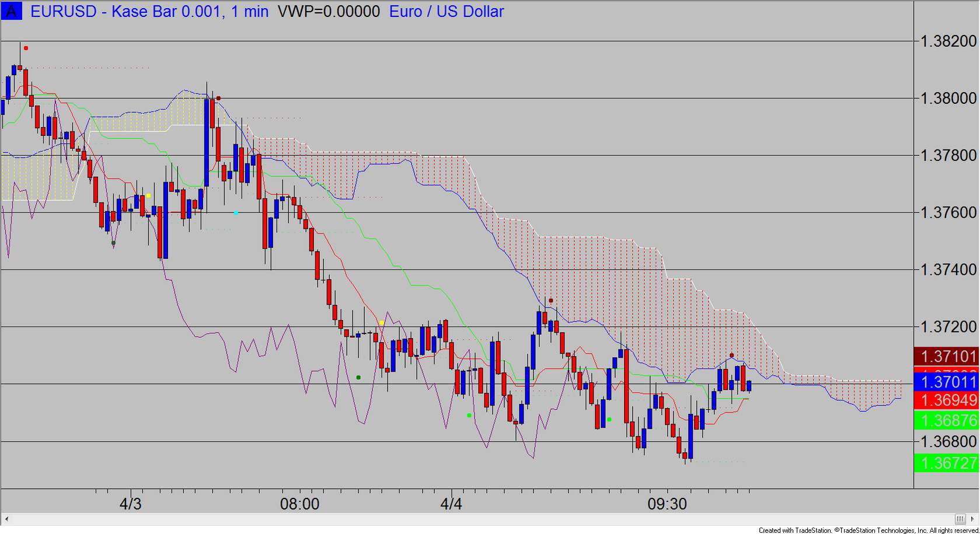Viewport: 980px width, 534px height.
Task: Select the green 1.36876 price marker
Action: [946, 420]
